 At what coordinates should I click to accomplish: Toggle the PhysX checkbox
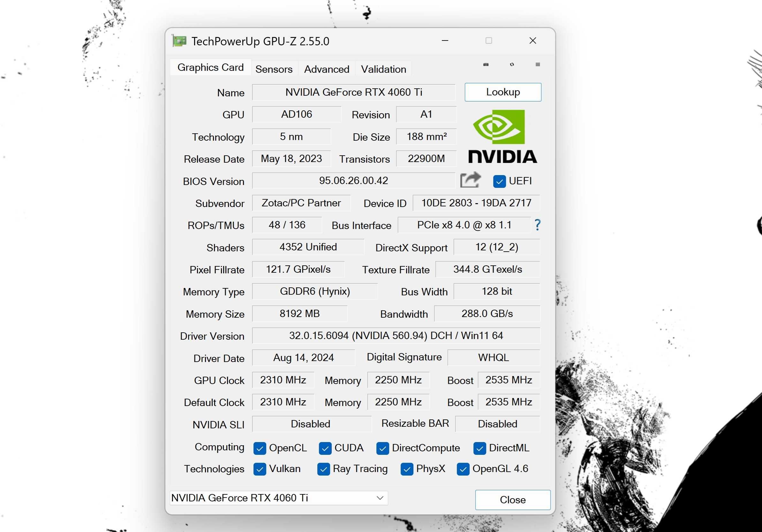coord(407,469)
